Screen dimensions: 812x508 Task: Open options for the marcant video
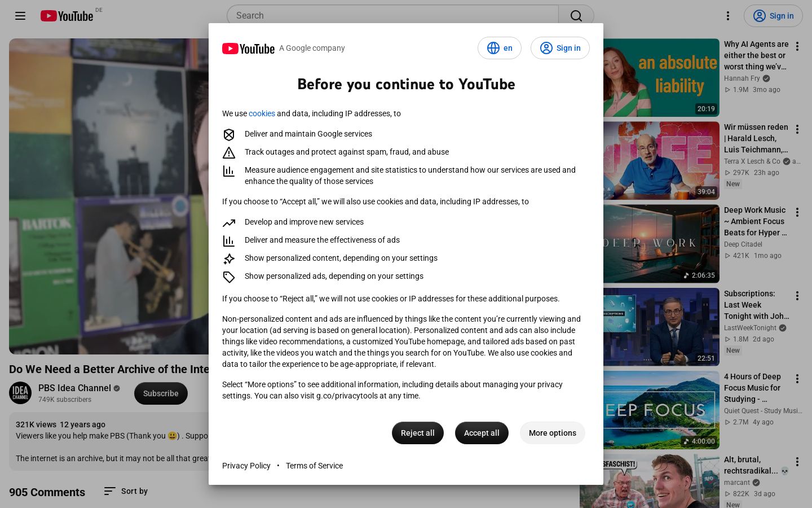(797, 462)
